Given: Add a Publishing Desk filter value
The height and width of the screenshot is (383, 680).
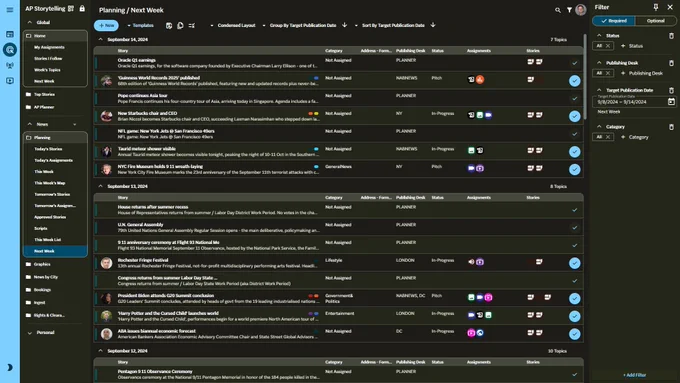Looking at the screenshot, I should [642, 73].
